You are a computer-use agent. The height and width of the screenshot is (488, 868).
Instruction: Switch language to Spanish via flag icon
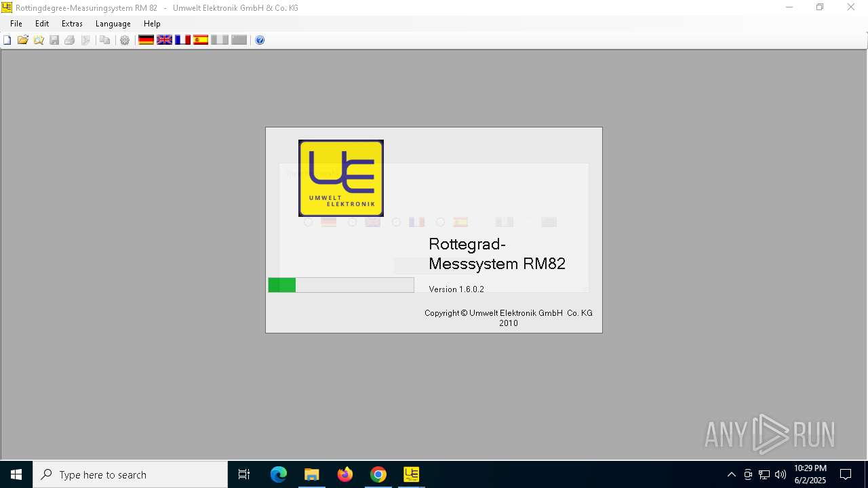tap(201, 40)
